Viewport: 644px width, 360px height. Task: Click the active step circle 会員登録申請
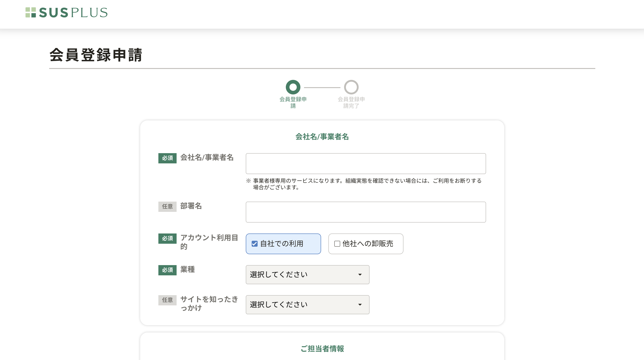click(x=293, y=87)
